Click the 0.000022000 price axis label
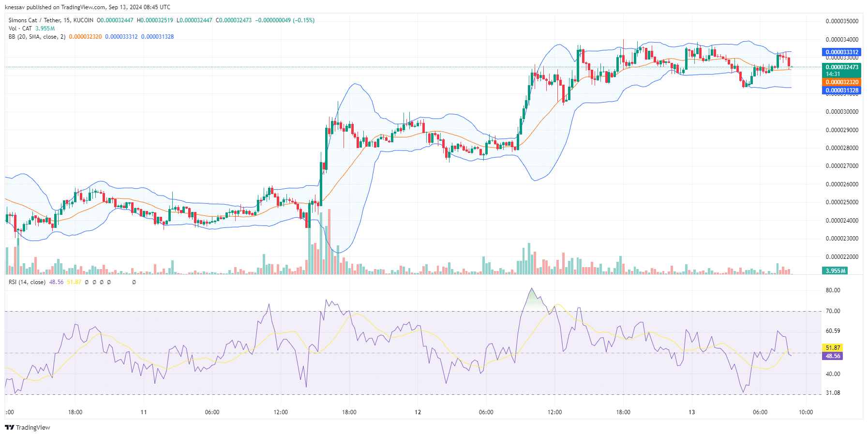The width and height of the screenshot is (868, 436). click(x=842, y=257)
